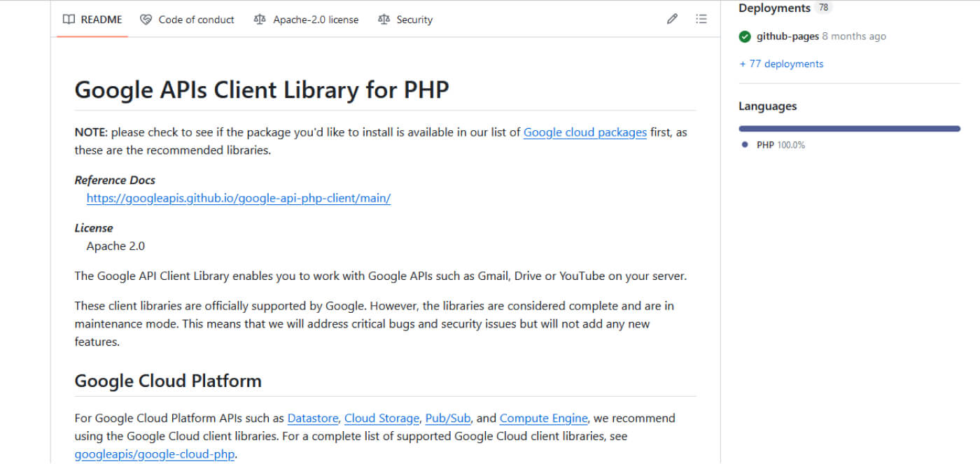Click the README book icon
Screen dimensions: 980x464
(69, 20)
